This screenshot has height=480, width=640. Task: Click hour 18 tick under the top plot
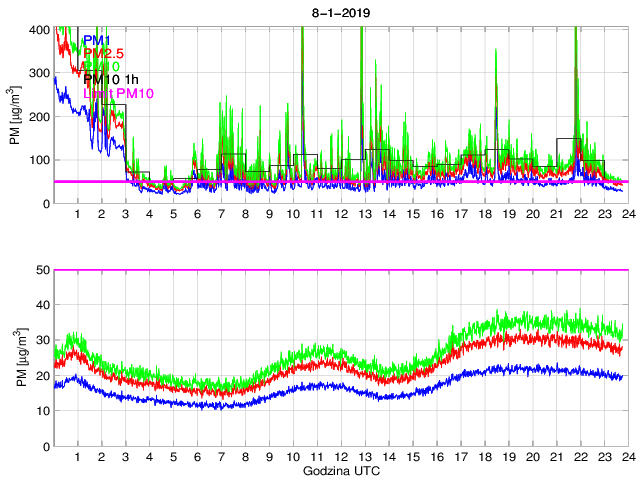(x=484, y=215)
